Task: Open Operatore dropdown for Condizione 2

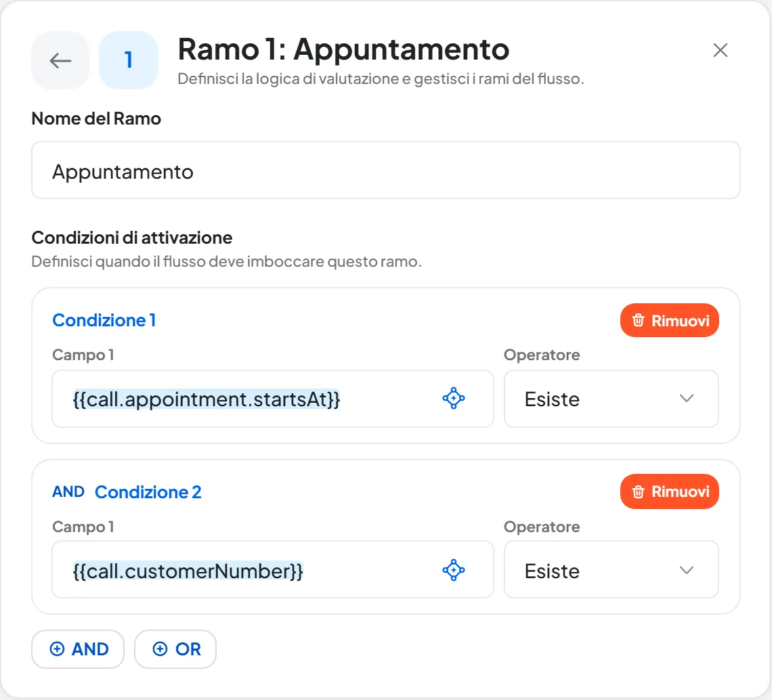Action: tap(611, 570)
